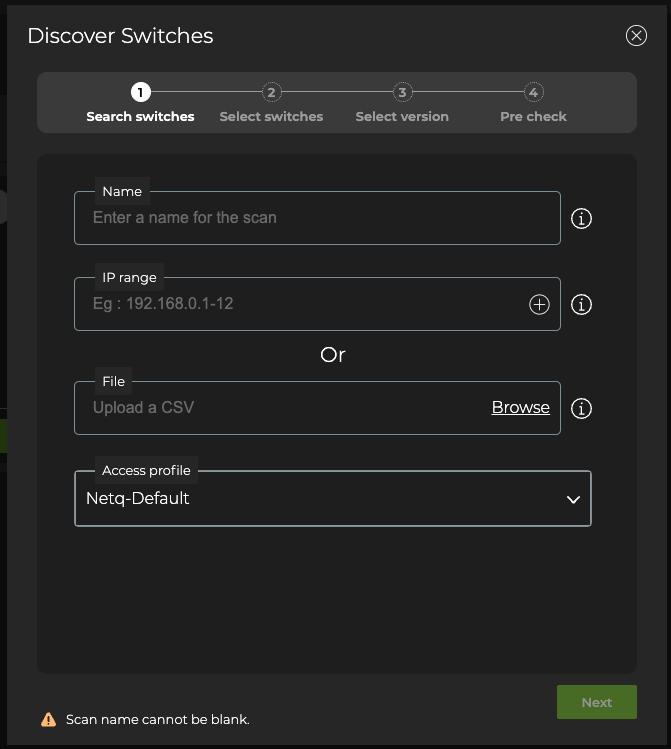
Task: Go to the Select version step label
Action: tap(402, 117)
